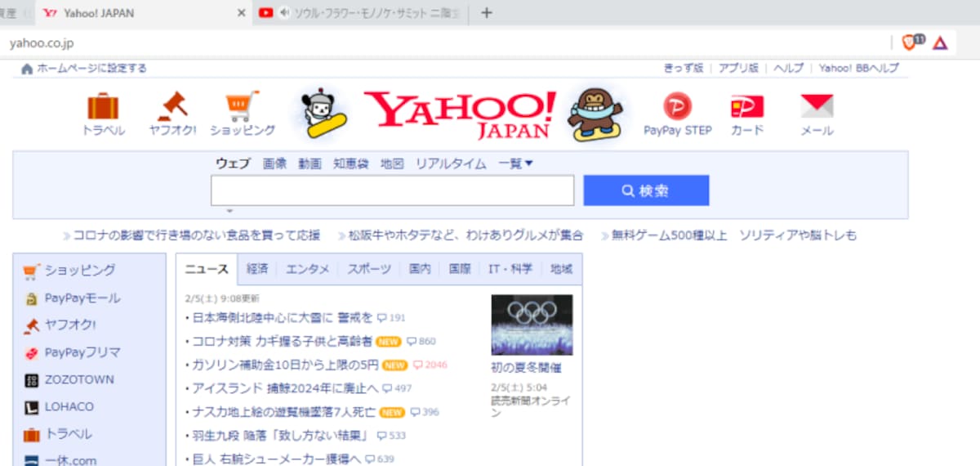The image size is (980, 466).
Task: Click the Brave Shields lion icon
Action: [x=909, y=43]
